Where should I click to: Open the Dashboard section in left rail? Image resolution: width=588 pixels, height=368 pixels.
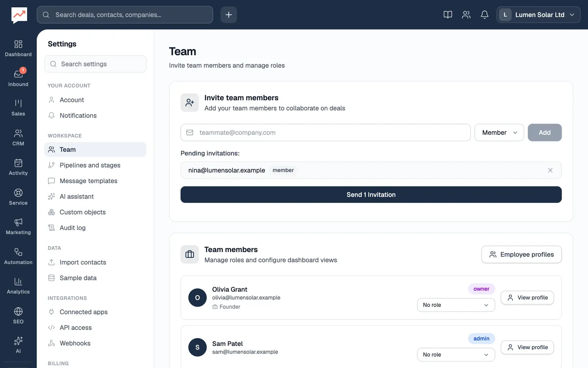click(18, 49)
